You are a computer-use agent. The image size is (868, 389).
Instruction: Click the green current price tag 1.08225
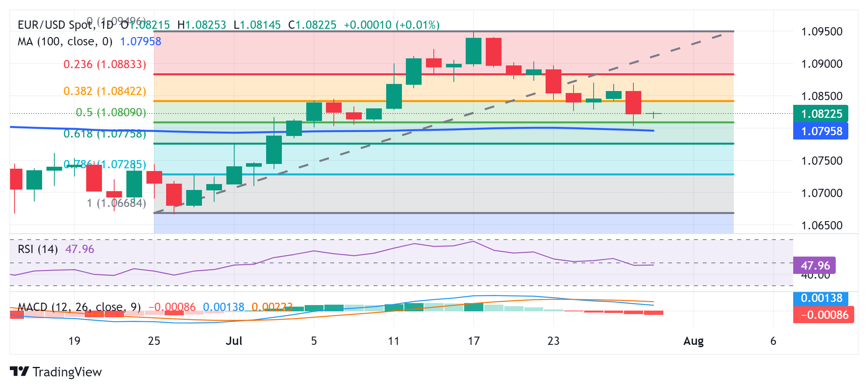821,114
